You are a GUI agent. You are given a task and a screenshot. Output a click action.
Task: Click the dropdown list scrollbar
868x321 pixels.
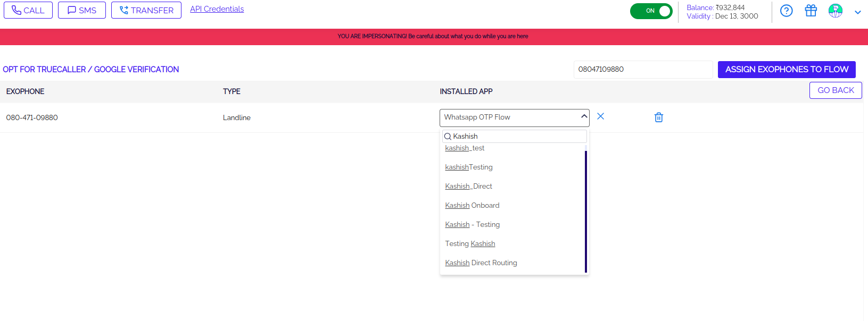point(586,212)
